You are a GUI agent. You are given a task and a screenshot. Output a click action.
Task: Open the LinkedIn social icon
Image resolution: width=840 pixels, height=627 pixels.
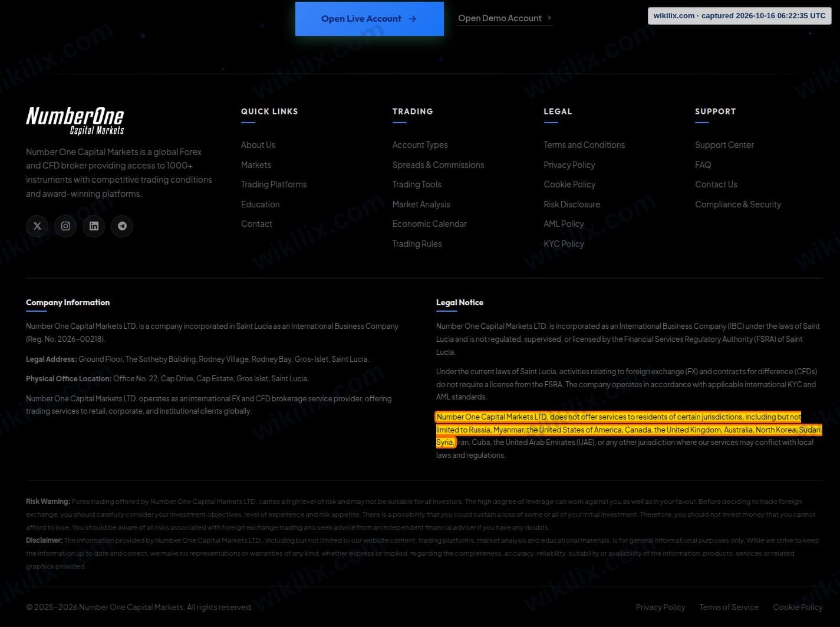point(94,226)
